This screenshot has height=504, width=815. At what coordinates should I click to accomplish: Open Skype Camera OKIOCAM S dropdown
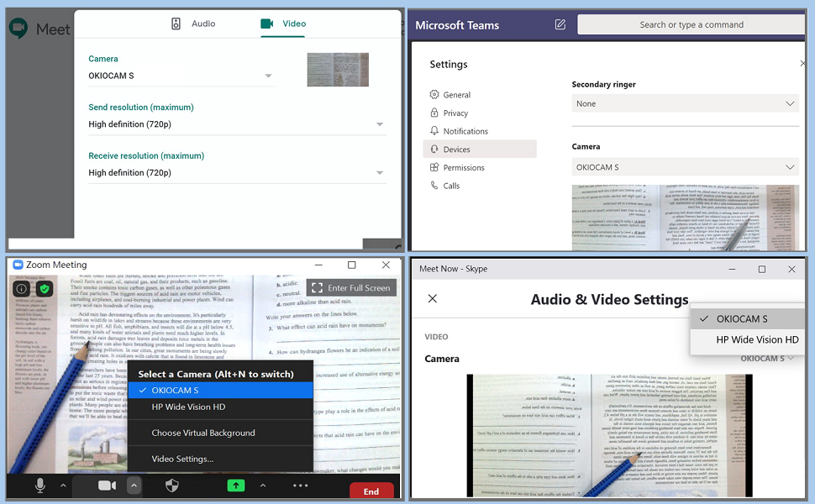point(766,358)
